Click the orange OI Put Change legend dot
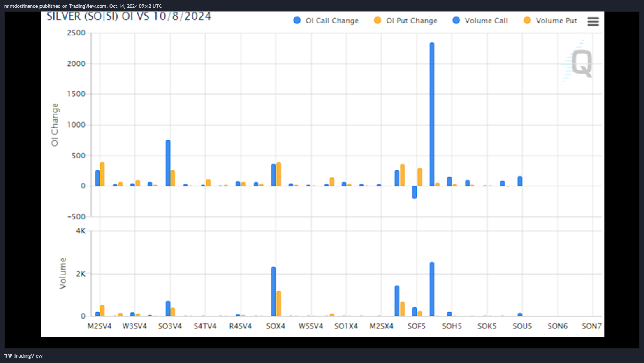644x363 pixels. click(x=378, y=21)
